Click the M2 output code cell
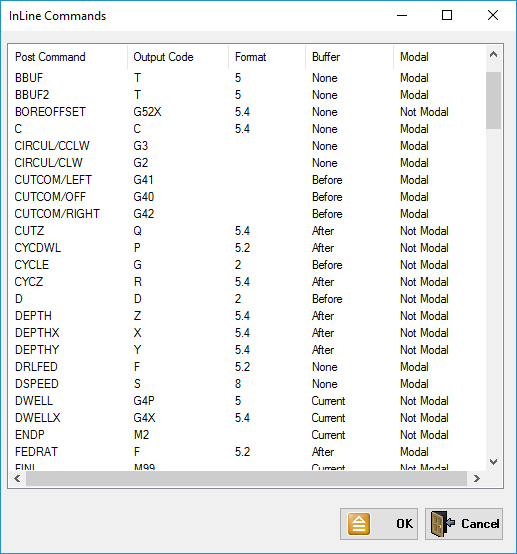The height and width of the screenshot is (554, 517). click(x=141, y=435)
